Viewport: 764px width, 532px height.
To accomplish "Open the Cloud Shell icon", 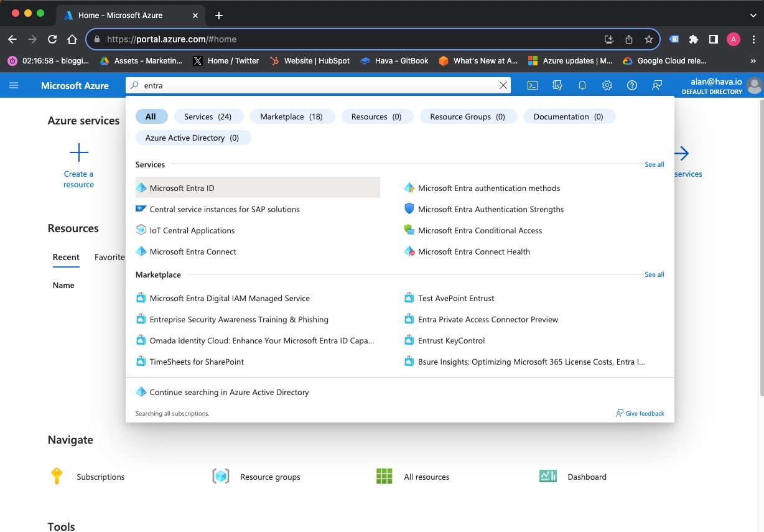I will pos(533,86).
